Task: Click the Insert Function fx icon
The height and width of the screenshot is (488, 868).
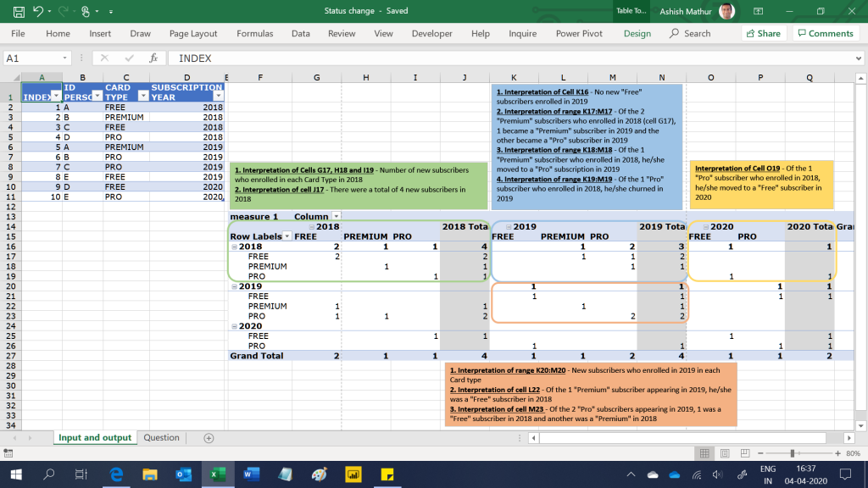Action: [x=153, y=58]
